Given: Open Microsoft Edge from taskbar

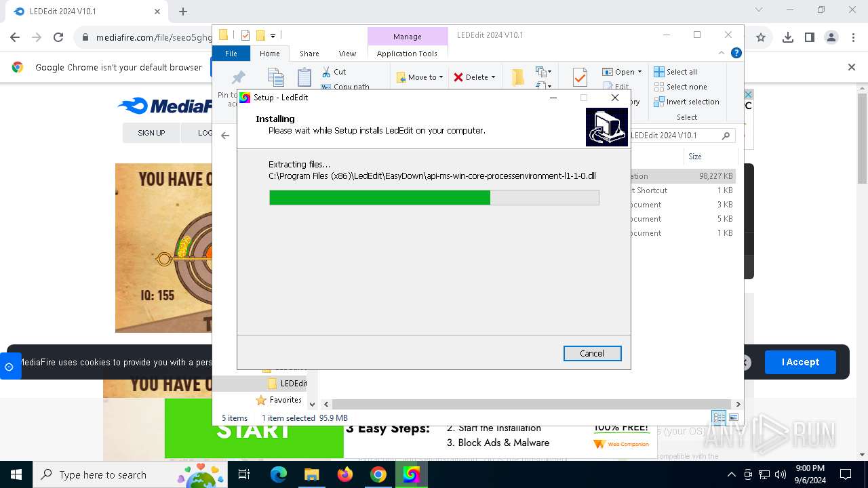Looking at the screenshot, I should (x=279, y=474).
